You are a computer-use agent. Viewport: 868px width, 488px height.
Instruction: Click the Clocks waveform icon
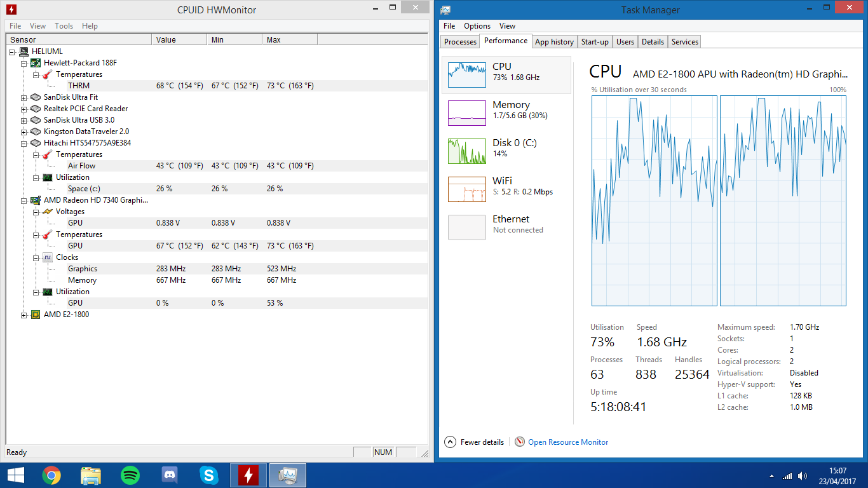48,257
